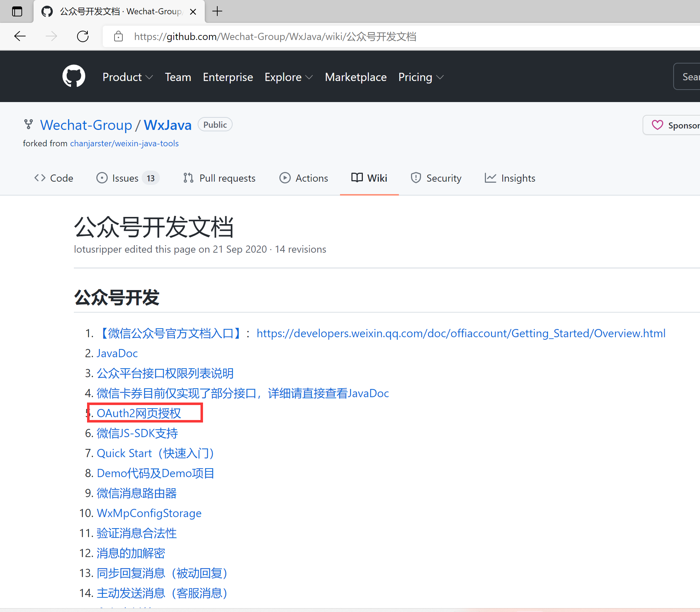Image resolution: width=700 pixels, height=612 pixels.
Task: Open the Quick Start（快速入门）link
Action: (155, 453)
